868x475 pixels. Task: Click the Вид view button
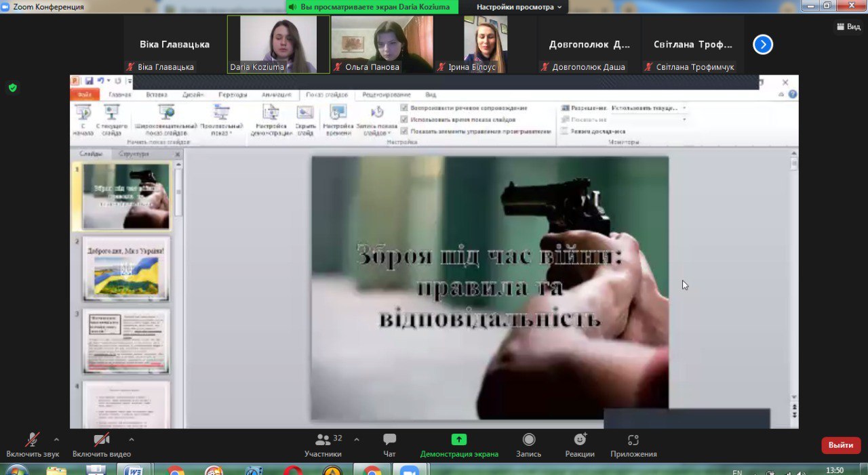pos(849,26)
